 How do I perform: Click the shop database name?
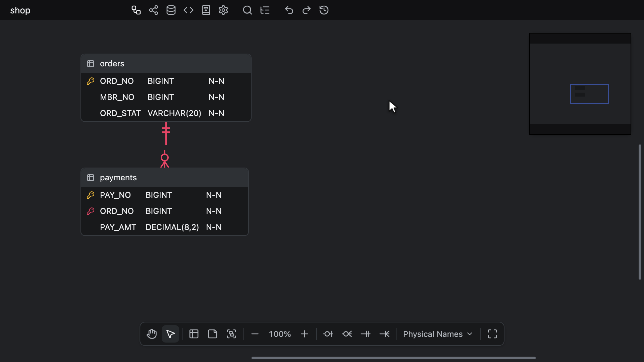point(20,10)
